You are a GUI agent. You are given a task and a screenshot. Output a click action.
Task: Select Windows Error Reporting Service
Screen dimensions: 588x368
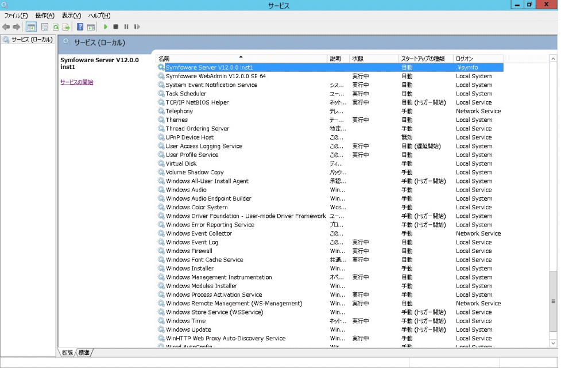click(x=330, y=225)
